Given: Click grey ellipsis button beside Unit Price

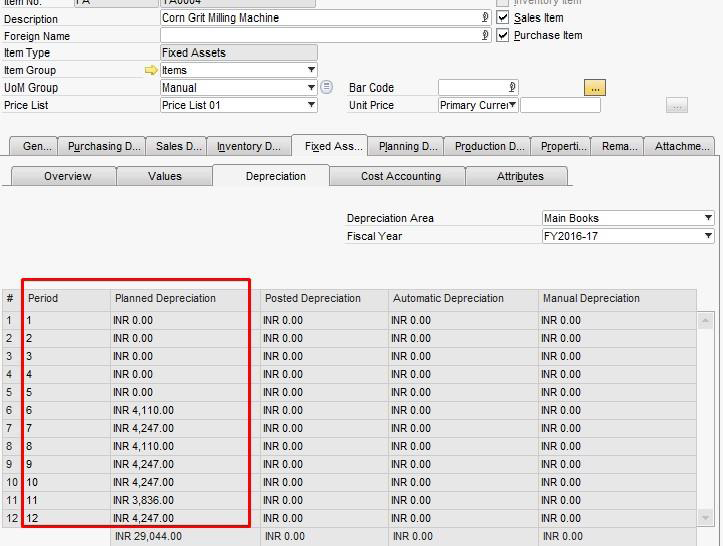Looking at the screenshot, I should click(677, 105).
